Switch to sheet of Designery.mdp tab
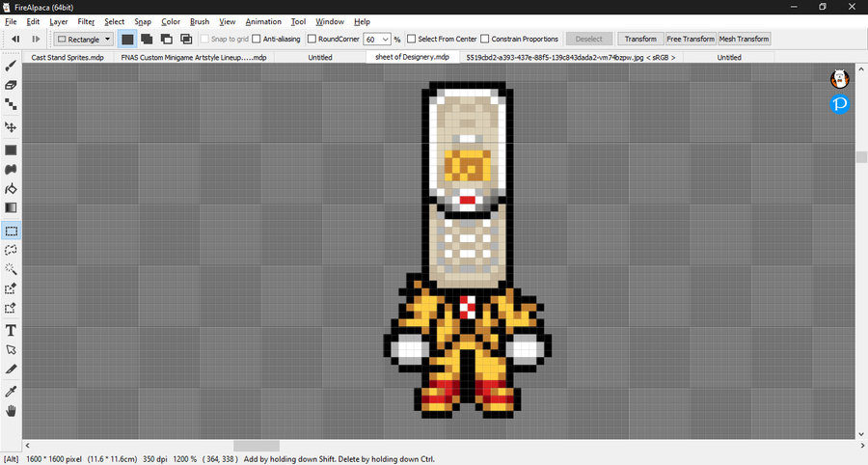 pos(413,57)
